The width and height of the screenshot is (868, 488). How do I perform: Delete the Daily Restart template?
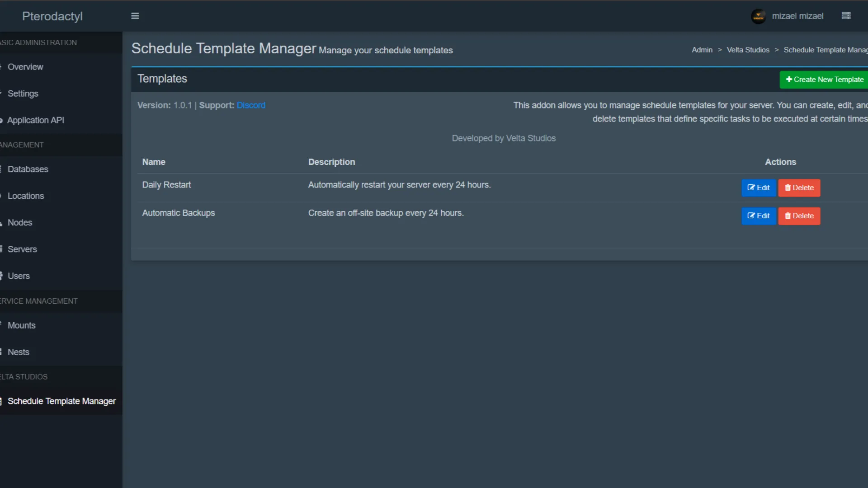(799, 188)
